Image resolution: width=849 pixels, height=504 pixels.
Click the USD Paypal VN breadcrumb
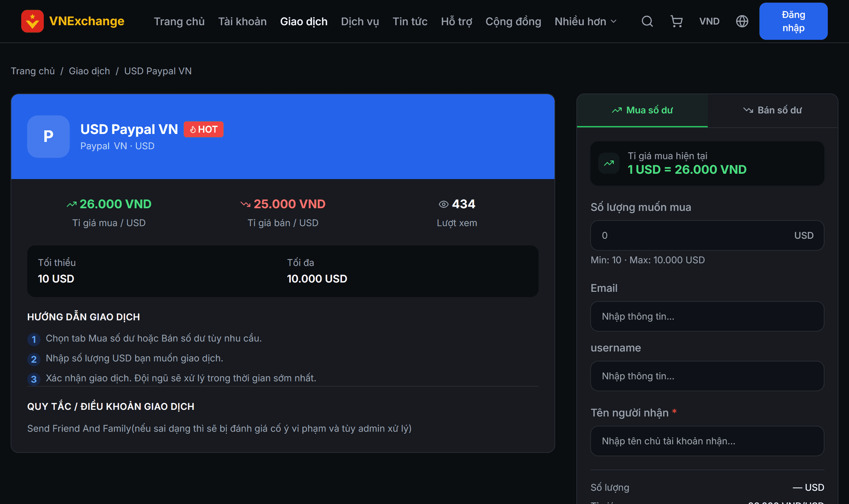[x=158, y=71]
